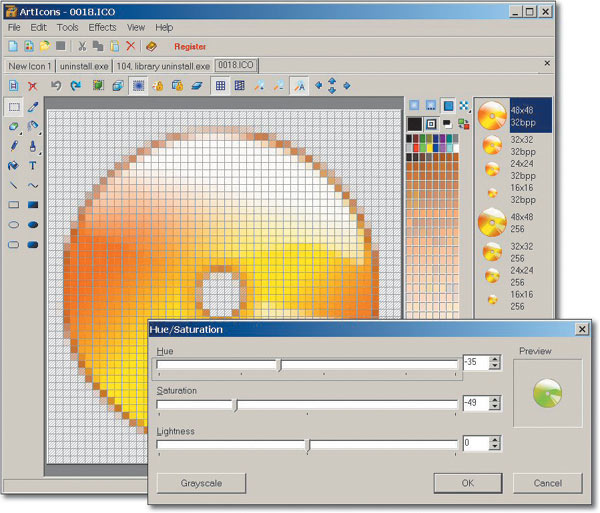The image size is (600, 513).
Task: Select the outlined Rectangle tool
Action: click(x=14, y=205)
